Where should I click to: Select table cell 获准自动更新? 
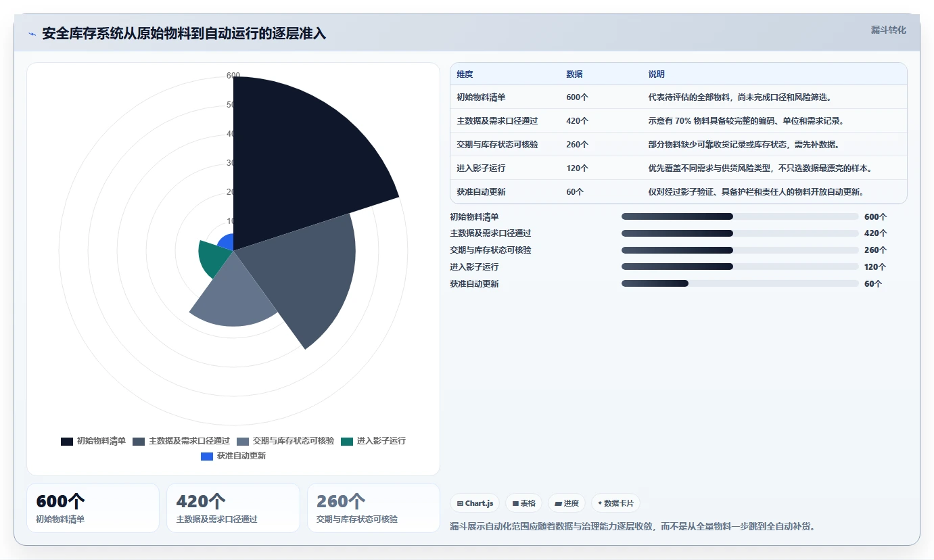(x=481, y=192)
